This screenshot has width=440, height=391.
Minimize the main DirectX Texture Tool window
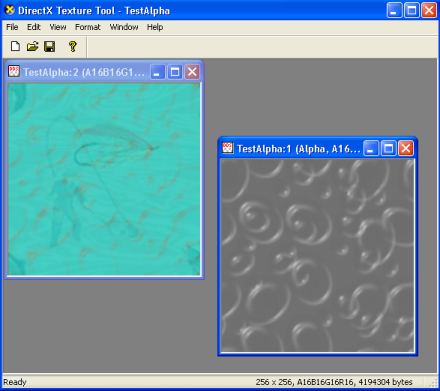click(x=394, y=10)
